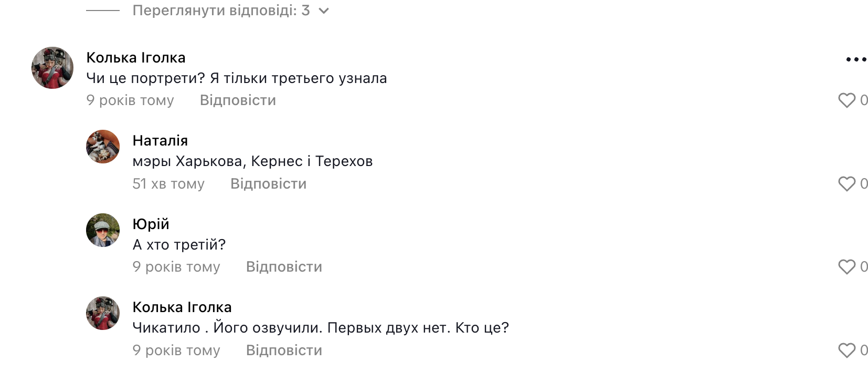
Task: Like Наталія's reply about Kharkiv mayors
Action: [846, 184]
